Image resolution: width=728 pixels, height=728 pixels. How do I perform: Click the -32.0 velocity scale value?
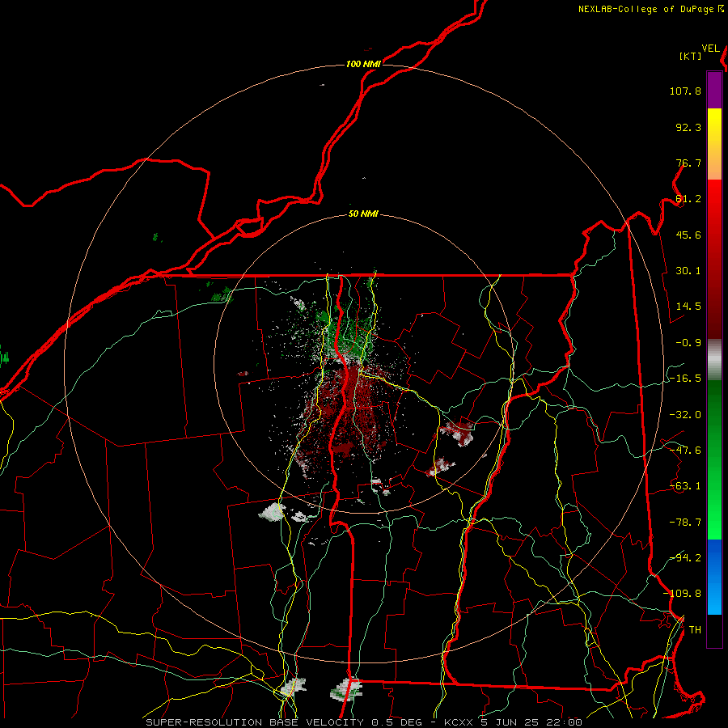(x=685, y=415)
